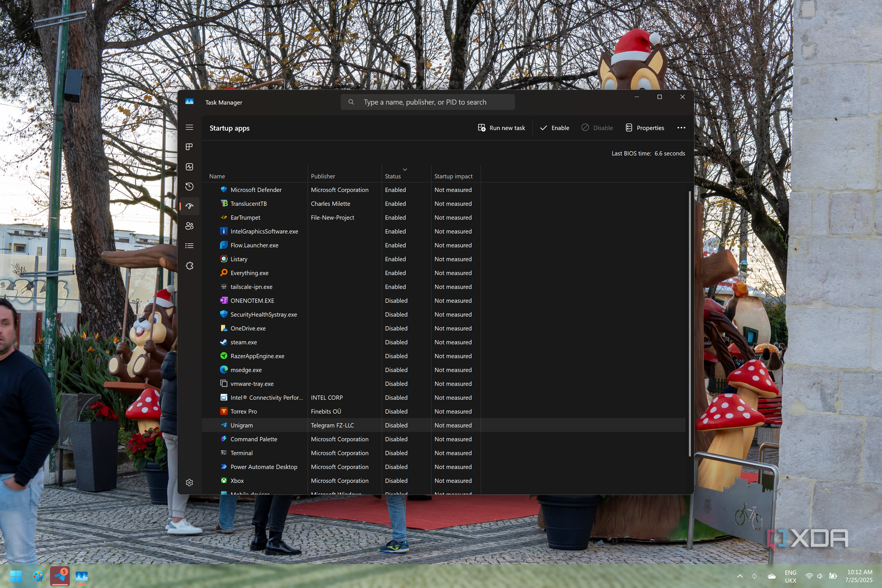Viewport: 882px width, 588px height.
Task: Expand the search field to type a publisher
Action: [428, 102]
